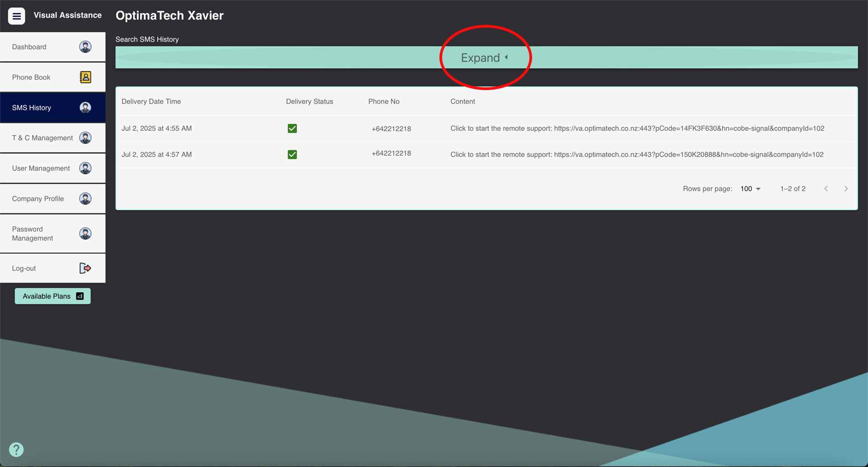Open the hamburger menu icon
868x467 pixels.
(17, 16)
